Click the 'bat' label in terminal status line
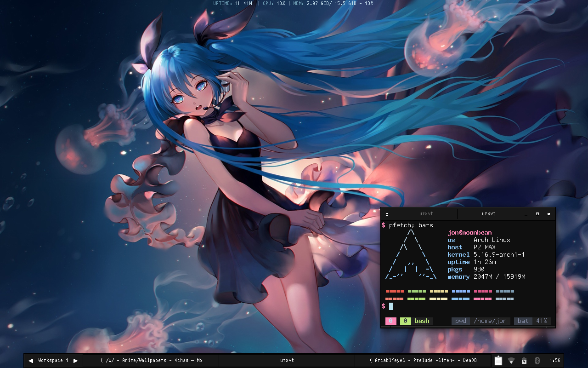Viewport: 588px width, 368px height. [x=523, y=321]
